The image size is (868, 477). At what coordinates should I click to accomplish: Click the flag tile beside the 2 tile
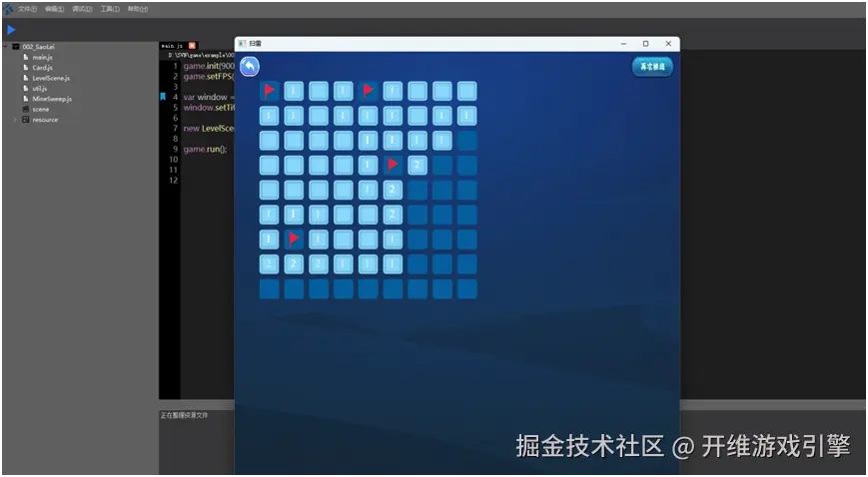[x=393, y=165]
